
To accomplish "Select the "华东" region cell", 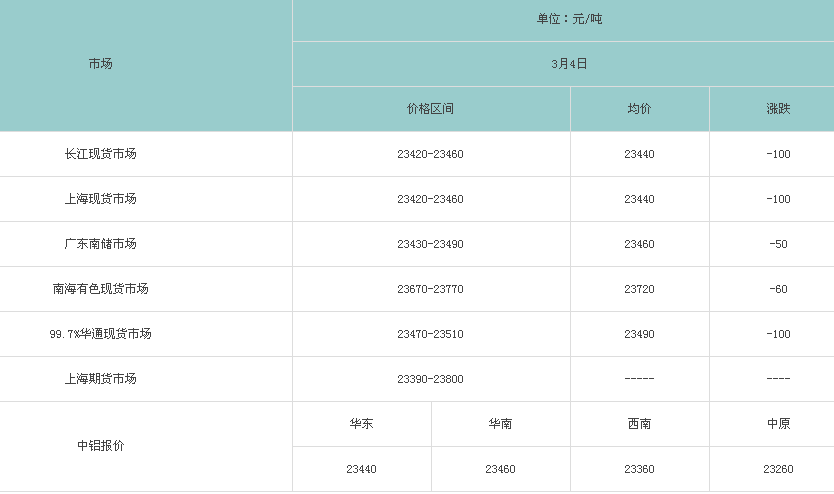I will pos(361,424).
